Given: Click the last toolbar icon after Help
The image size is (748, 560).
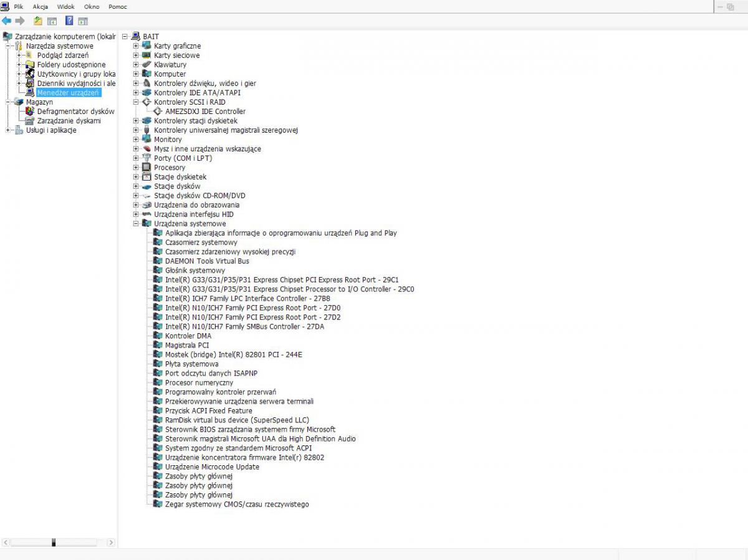Looking at the screenshot, I should (83, 21).
